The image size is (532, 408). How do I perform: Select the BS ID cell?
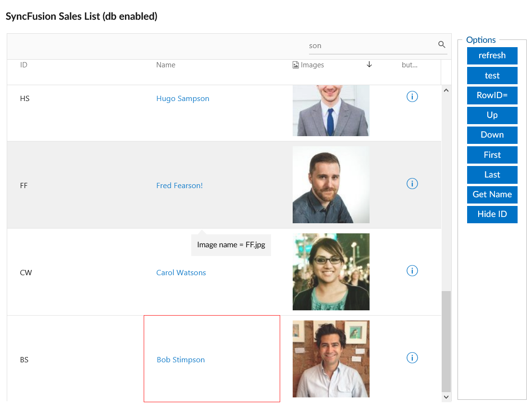click(x=24, y=359)
